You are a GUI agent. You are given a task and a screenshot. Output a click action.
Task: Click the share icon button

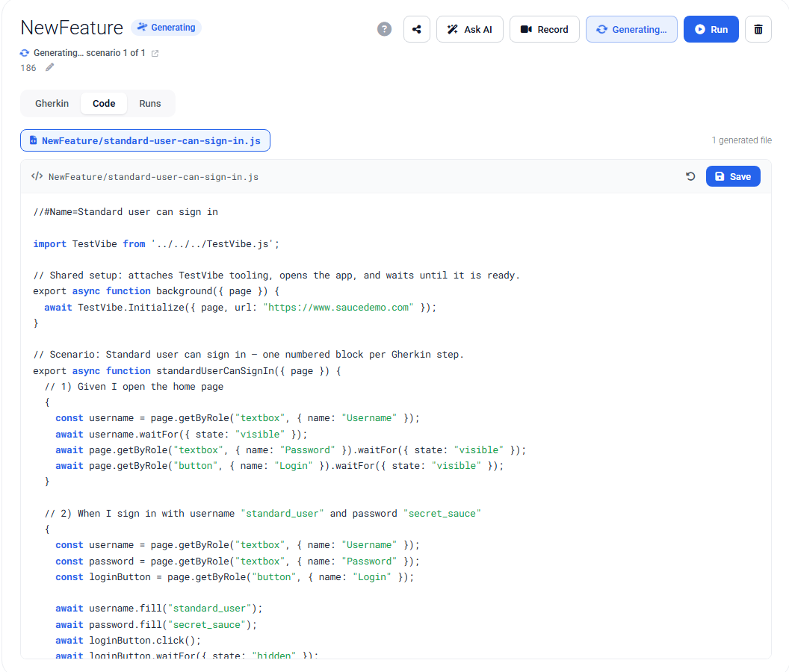(417, 29)
